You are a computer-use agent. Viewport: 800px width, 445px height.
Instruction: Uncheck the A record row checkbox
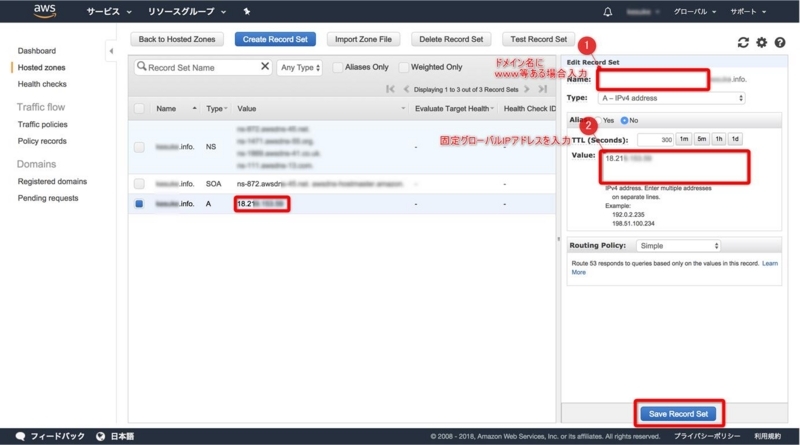[x=139, y=204]
